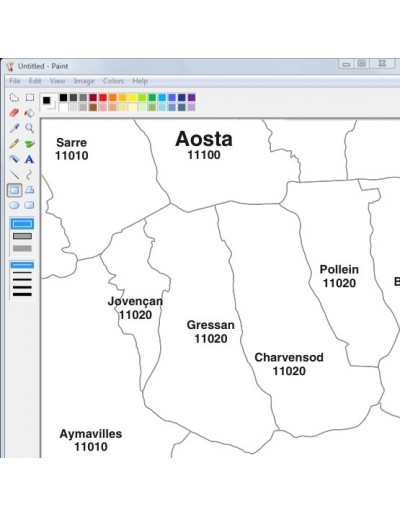The height and width of the screenshot is (517, 400).
Task: Select the middle line width
Action: pos(22,280)
